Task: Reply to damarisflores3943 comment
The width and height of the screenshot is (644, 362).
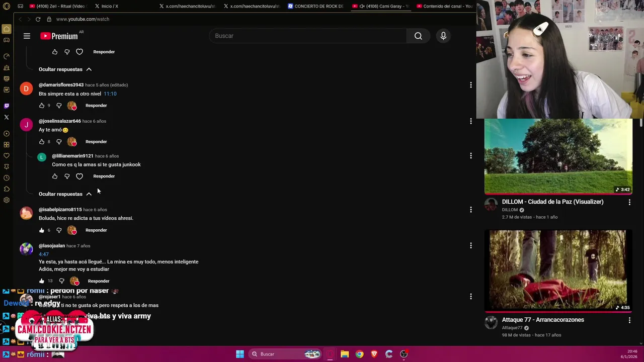Action: (x=96, y=106)
